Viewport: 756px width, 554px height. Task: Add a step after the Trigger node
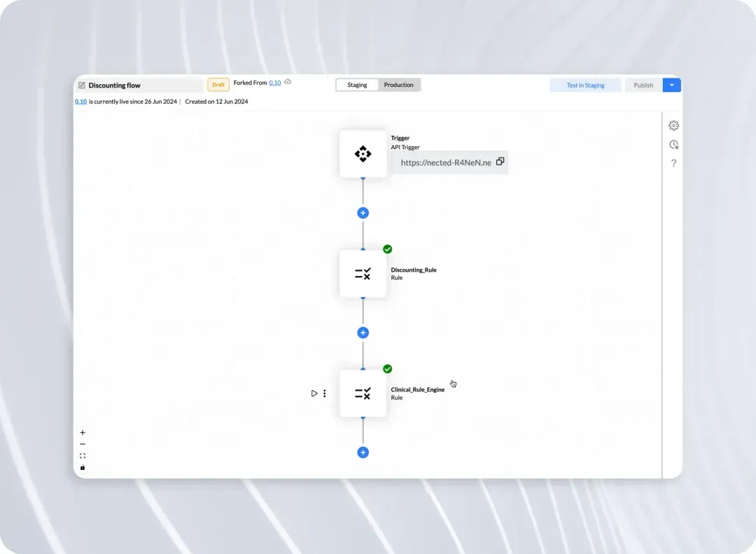[363, 213]
